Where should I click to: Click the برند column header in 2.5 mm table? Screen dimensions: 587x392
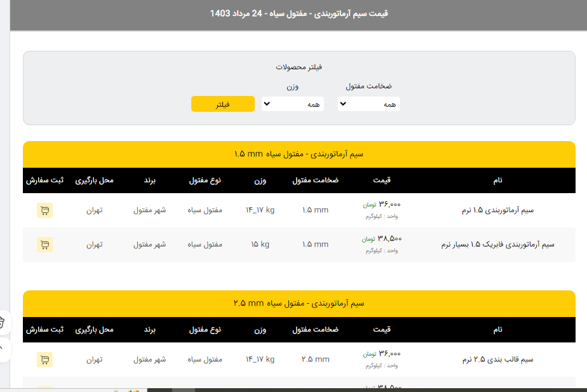coord(149,330)
